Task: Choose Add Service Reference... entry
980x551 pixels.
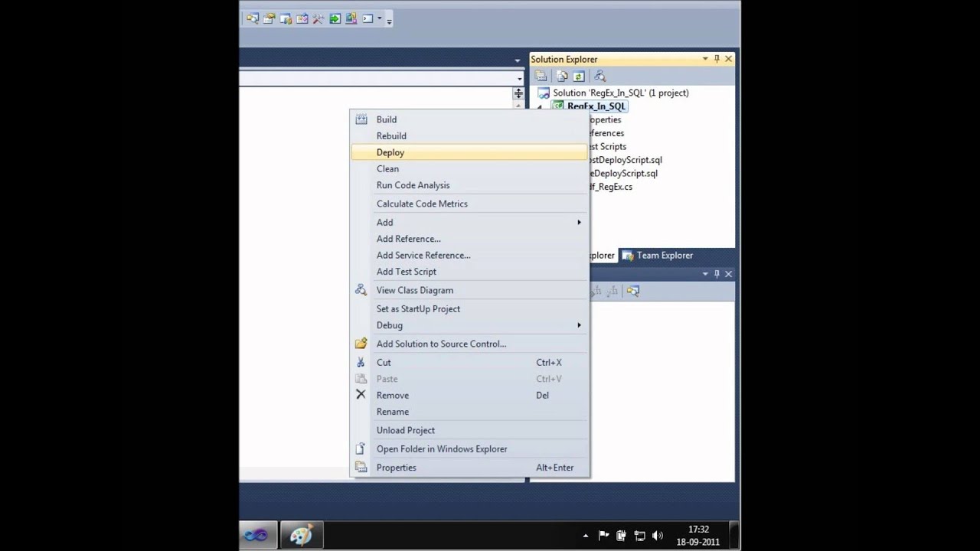Action: coord(469,256)
